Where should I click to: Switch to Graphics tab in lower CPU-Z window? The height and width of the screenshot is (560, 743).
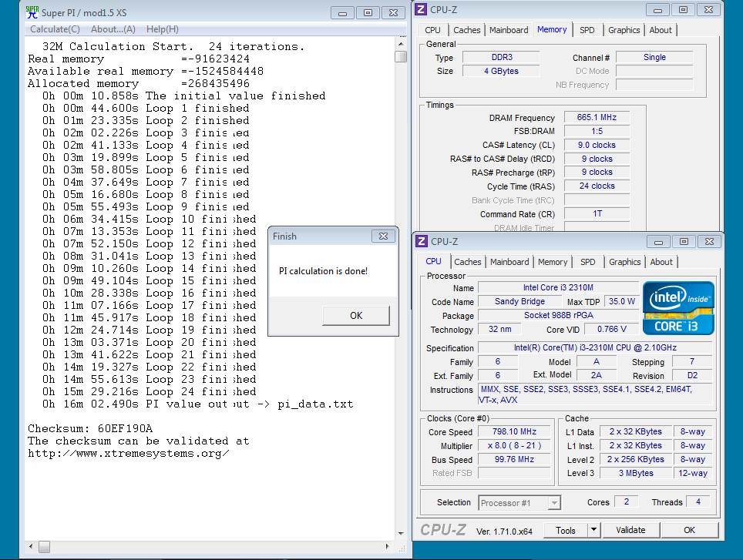(x=624, y=262)
